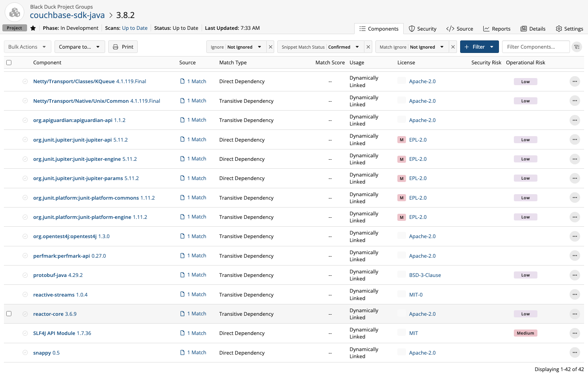
Task: Click the Low operational risk badge for protobuf-java
Action: pyautogui.click(x=525, y=275)
